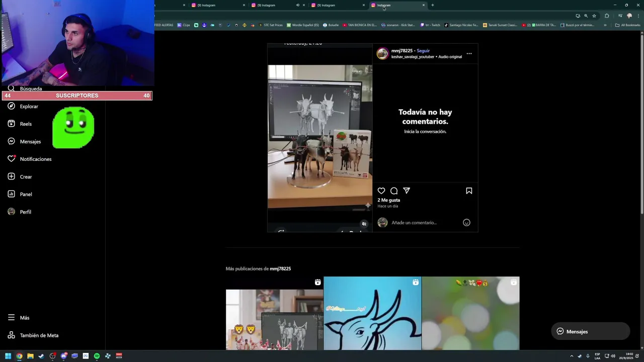Open Steam from the taskbar
This screenshot has width=644, height=362.
click(41, 356)
